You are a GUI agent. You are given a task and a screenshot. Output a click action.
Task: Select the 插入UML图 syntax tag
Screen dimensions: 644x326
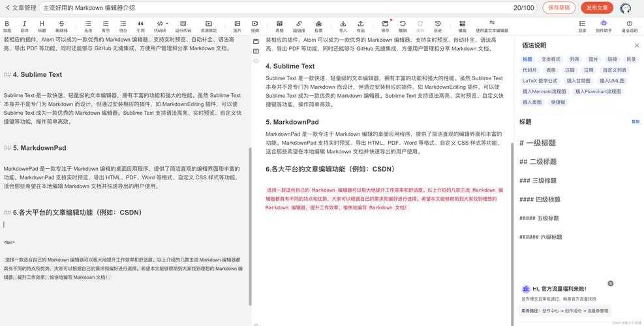[x=612, y=81]
